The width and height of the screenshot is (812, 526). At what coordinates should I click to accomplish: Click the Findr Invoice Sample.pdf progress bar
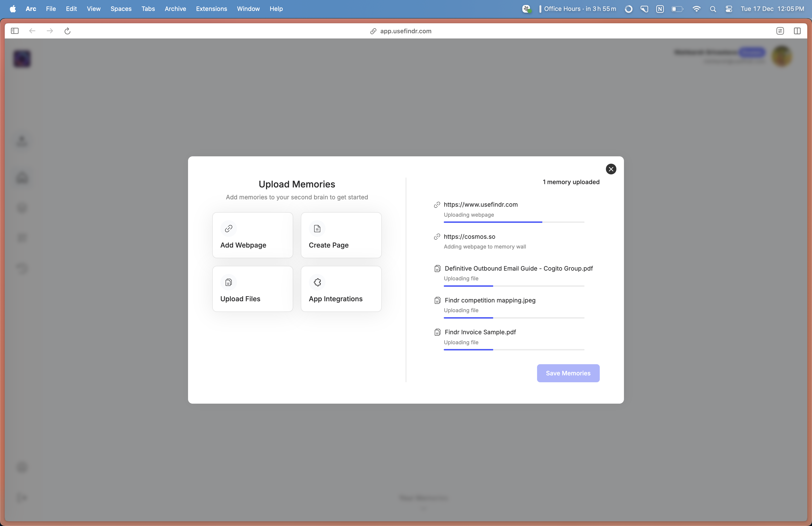pos(514,349)
